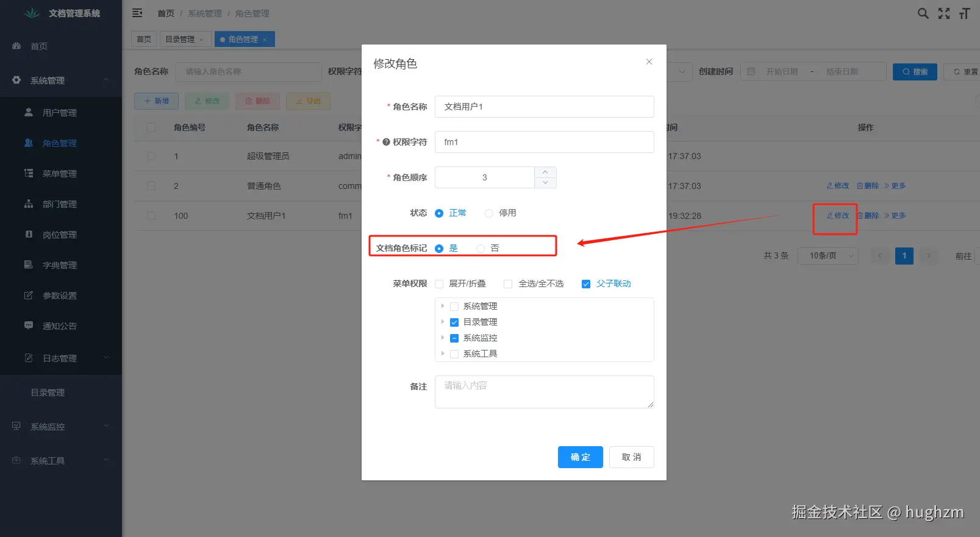This screenshot has height=537, width=980.
Task: Check the 全选/全不选 checkbox
Action: (508, 284)
